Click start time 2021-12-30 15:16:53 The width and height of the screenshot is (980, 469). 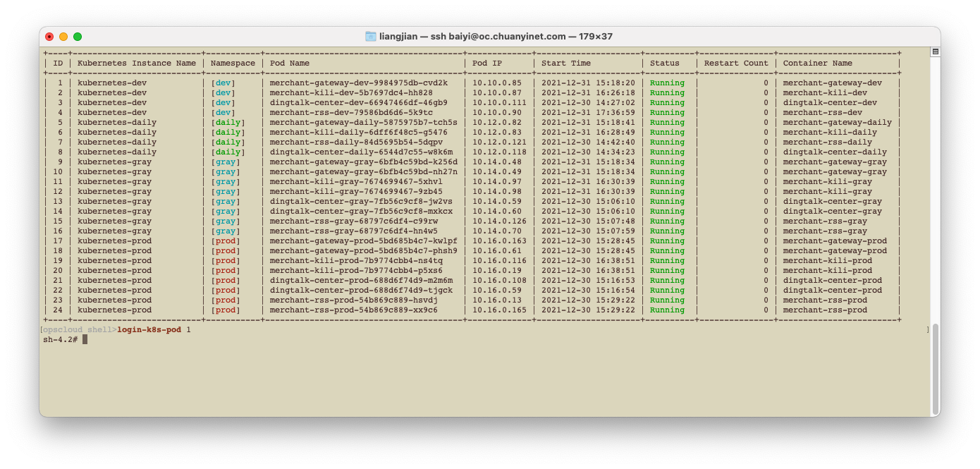[588, 280]
